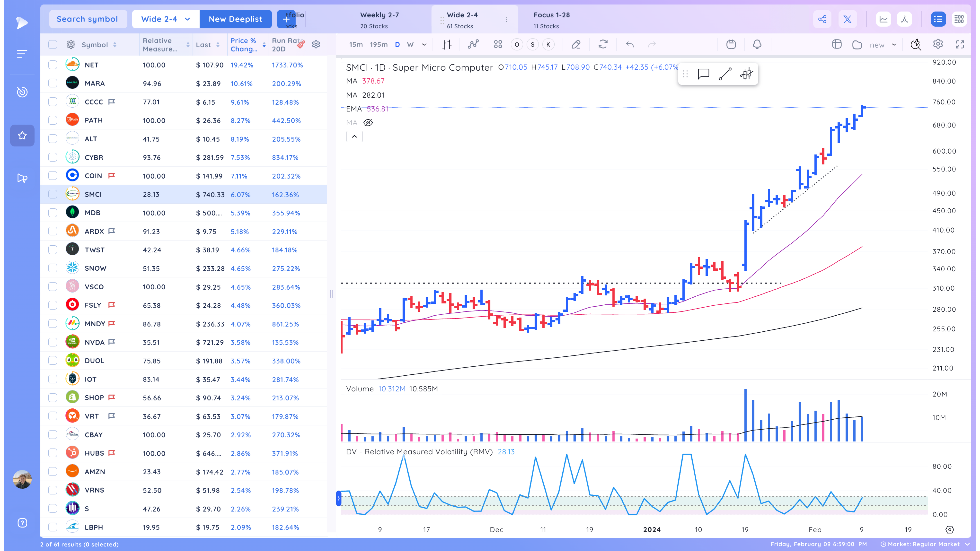Toggle the select-all checkbox in header
Screen dimensions: 980x551
[x=52, y=44]
